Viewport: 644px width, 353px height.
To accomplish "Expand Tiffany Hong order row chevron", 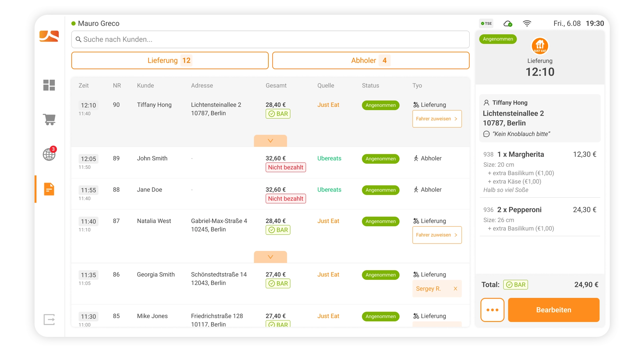I will pos(270,141).
